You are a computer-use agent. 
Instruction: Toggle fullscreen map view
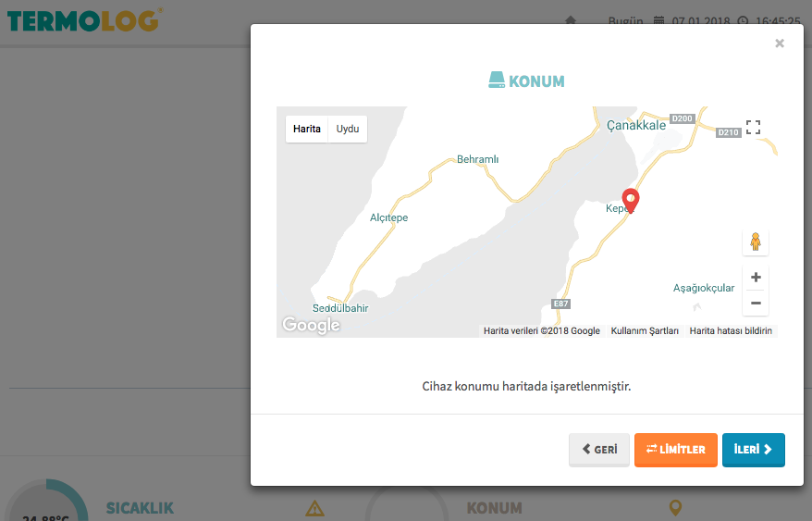tap(753, 128)
